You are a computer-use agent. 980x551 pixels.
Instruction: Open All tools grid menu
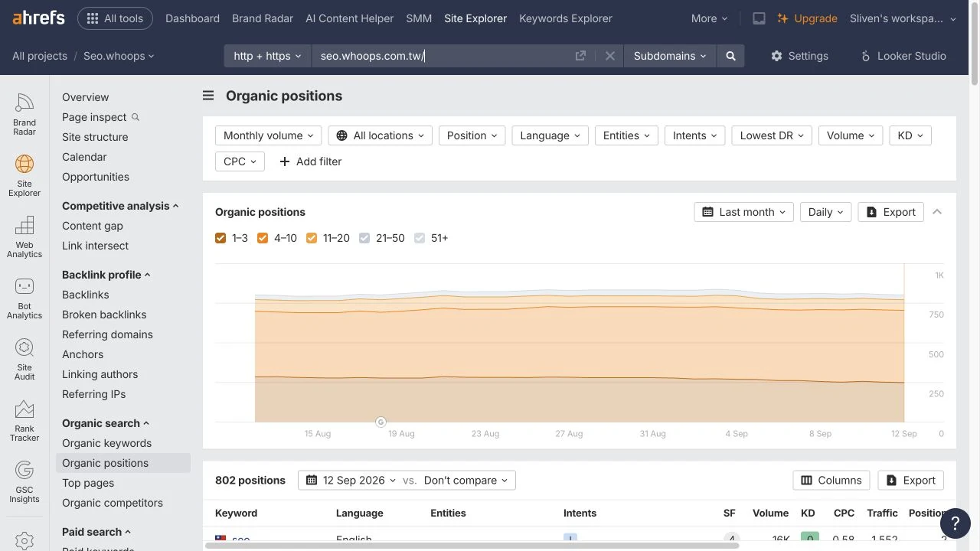[115, 18]
